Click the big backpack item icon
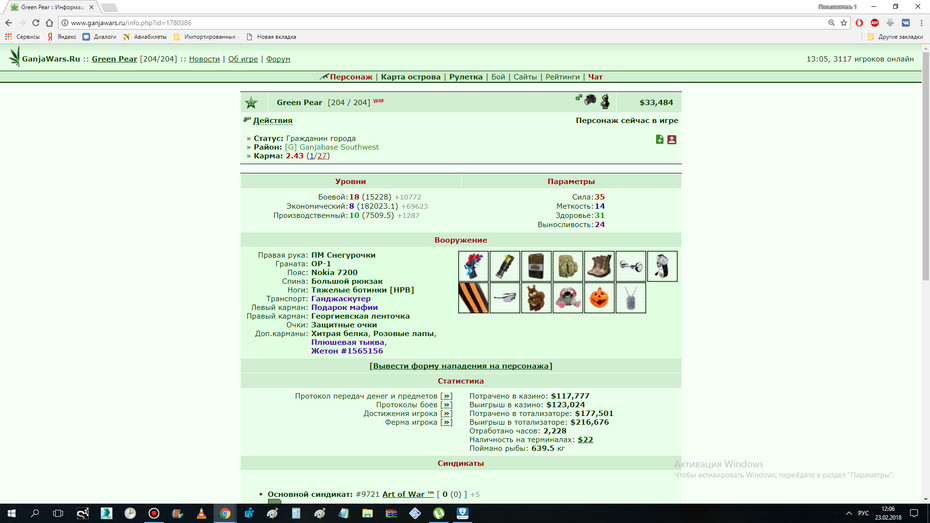The image size is (930, 523). [x=568, y=266]
